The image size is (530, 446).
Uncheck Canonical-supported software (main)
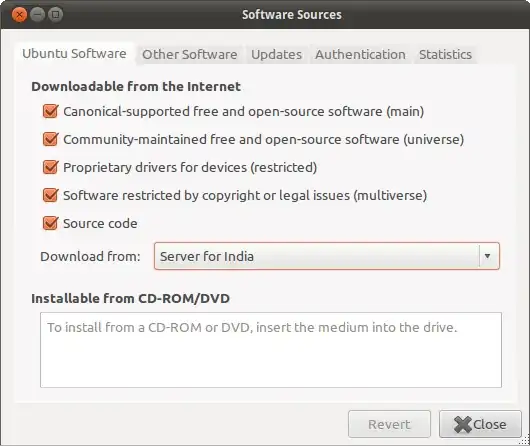coord(50,111)
